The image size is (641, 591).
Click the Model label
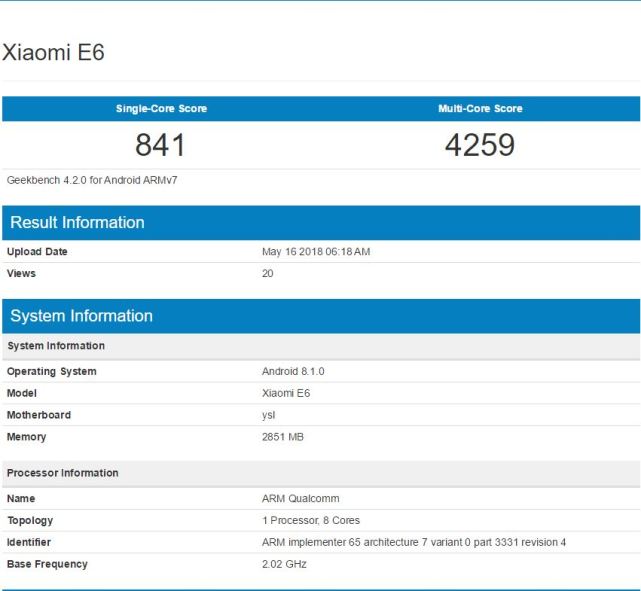[22, 393]
